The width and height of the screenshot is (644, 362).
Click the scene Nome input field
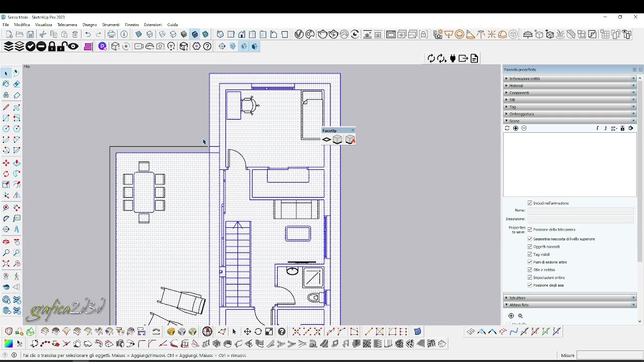[581, 211]
